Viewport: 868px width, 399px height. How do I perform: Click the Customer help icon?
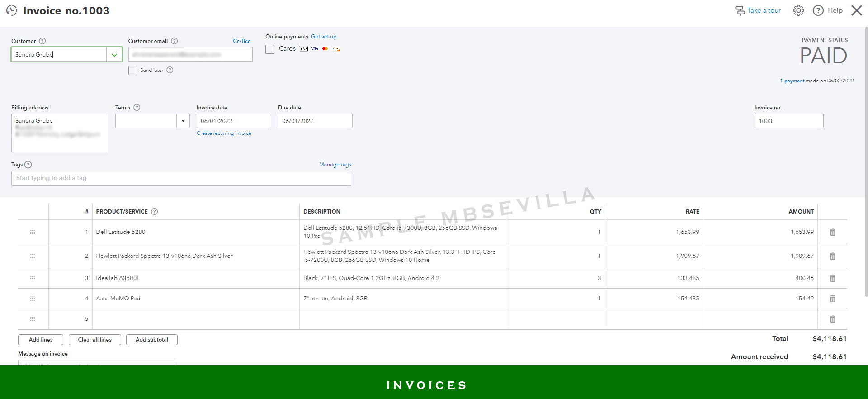pyautogui.click(x=42, y=41)
